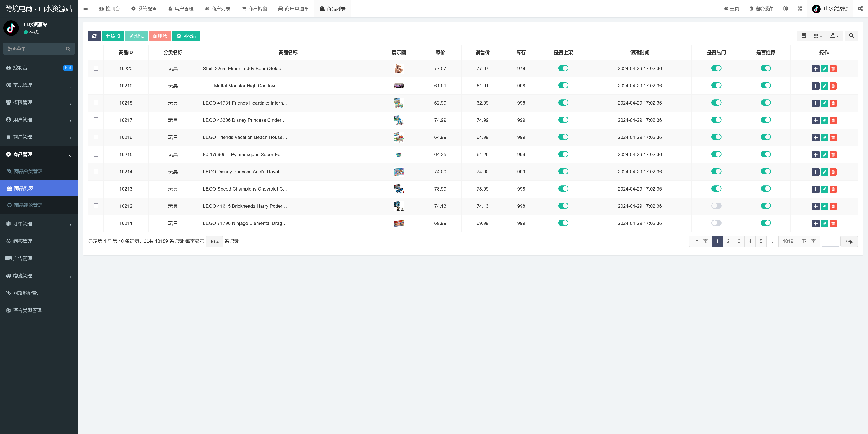Toggle the list/card view icon
This screenshot has height=434, width=868.
(803, 36)
